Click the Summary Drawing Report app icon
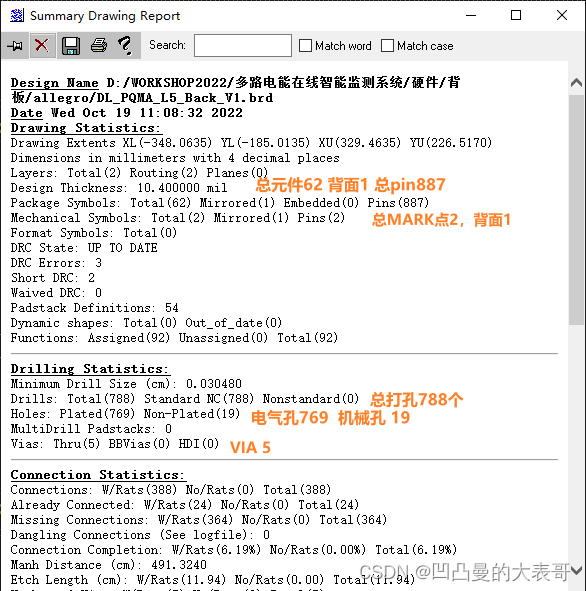 [17, 16]
